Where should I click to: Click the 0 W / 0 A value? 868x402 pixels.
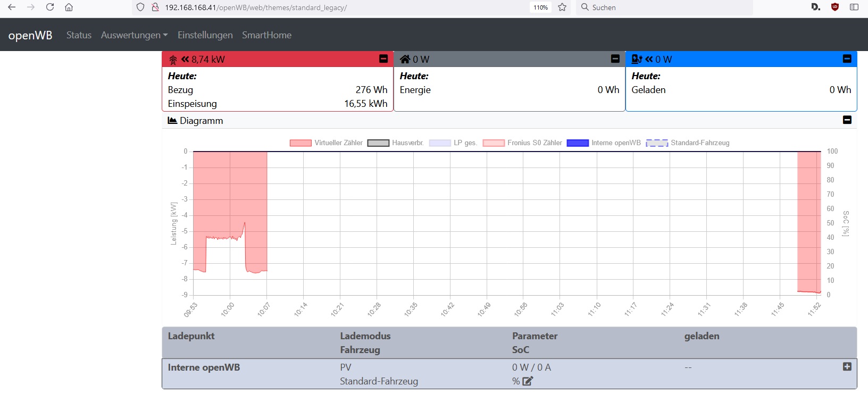coord(531,367)
